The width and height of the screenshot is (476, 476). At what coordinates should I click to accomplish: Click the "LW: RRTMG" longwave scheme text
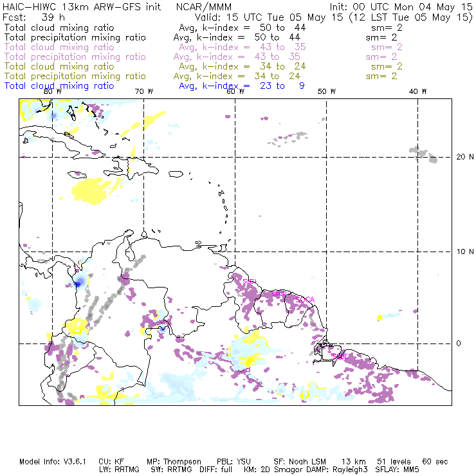coord(119,470)
